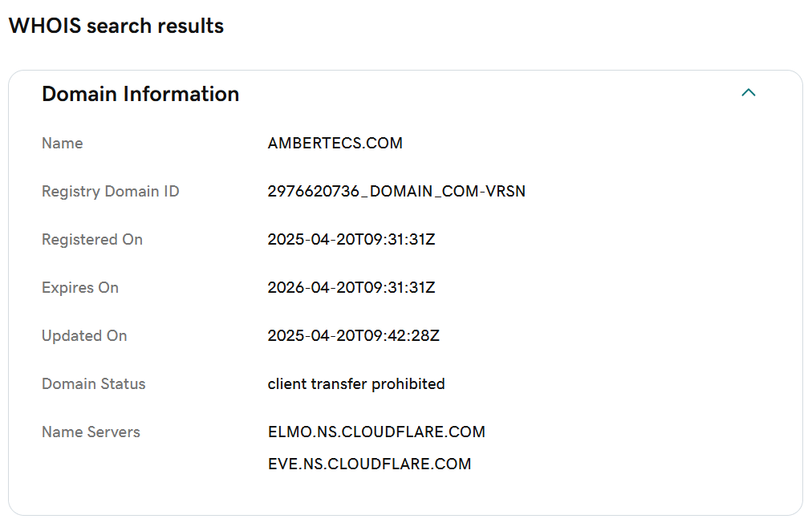The image size is (812, 523).
Task: Click the Registered On date value
Action: point(351,240)
